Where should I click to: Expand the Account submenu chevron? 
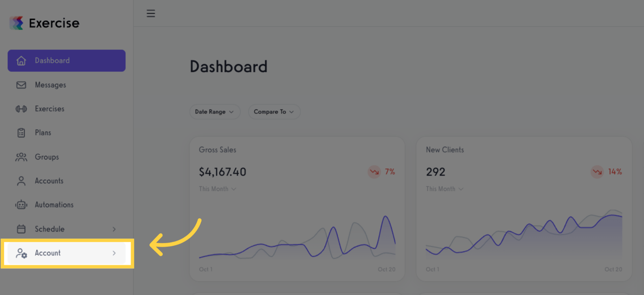(x=114, y=253)
